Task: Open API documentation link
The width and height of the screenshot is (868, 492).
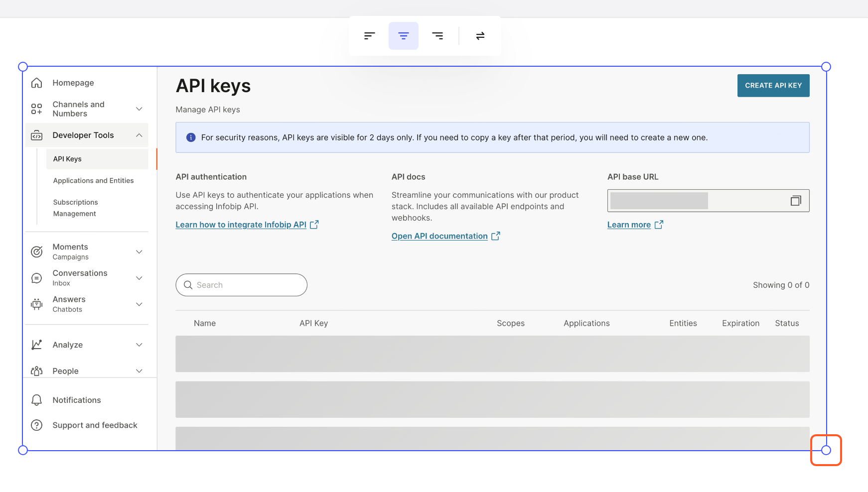Action: (x=445, y=236)
